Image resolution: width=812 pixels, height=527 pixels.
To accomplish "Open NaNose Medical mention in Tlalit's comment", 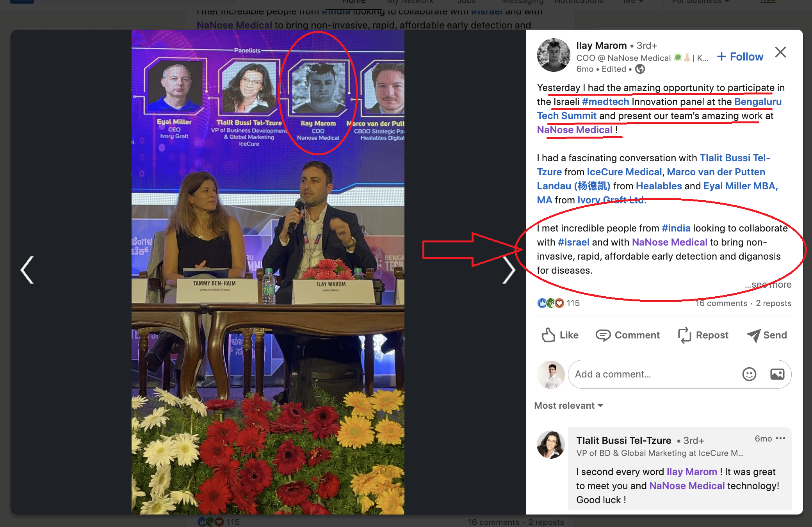I will (687, 486).
